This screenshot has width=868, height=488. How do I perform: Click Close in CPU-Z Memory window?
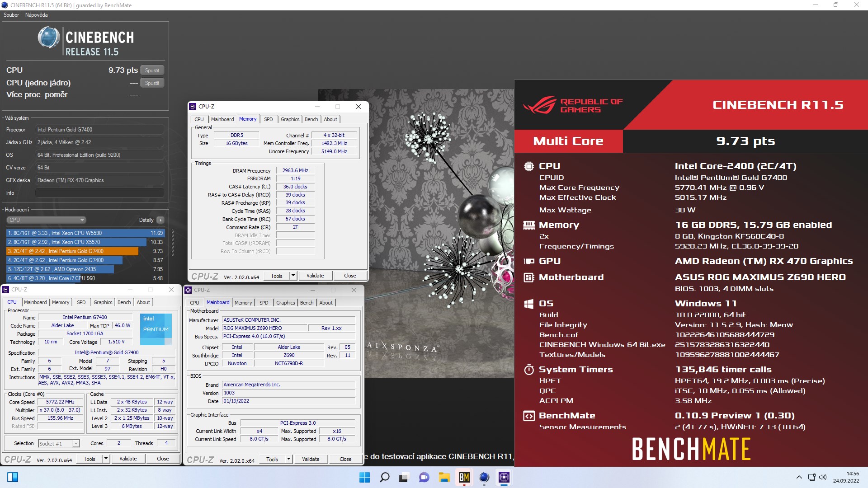350,276
